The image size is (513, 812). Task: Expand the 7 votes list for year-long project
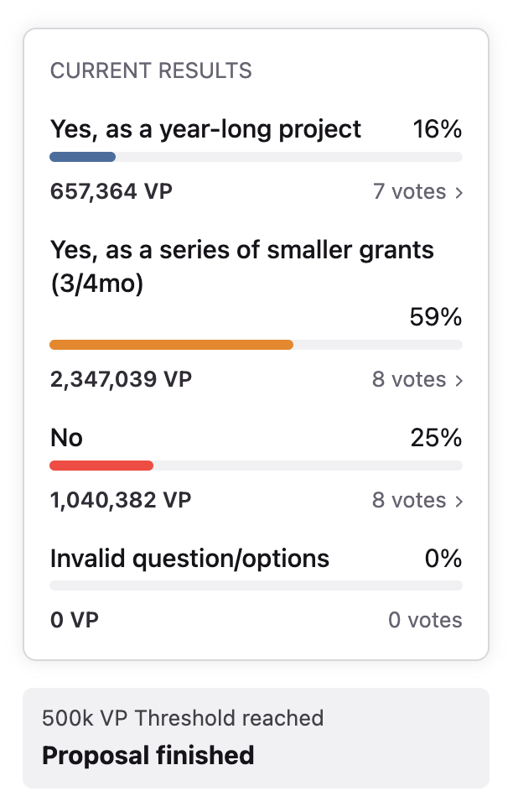pyautogui.click(x=417, y=192)
